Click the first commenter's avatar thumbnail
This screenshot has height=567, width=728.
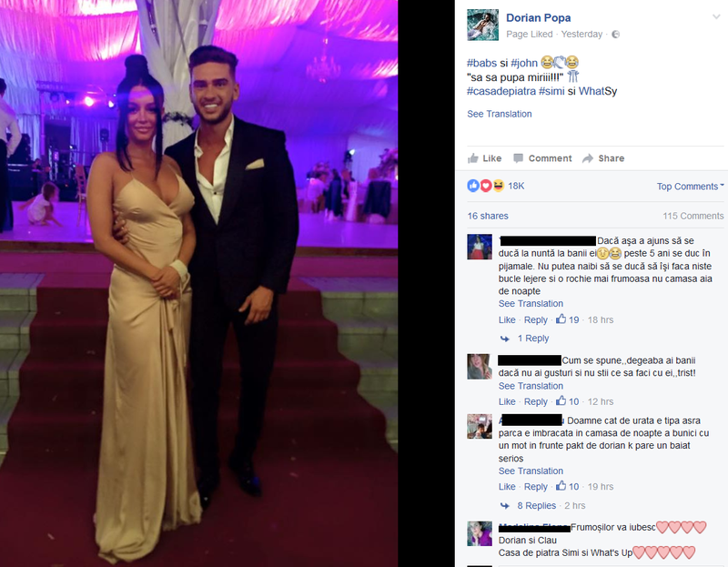[480, 247]
